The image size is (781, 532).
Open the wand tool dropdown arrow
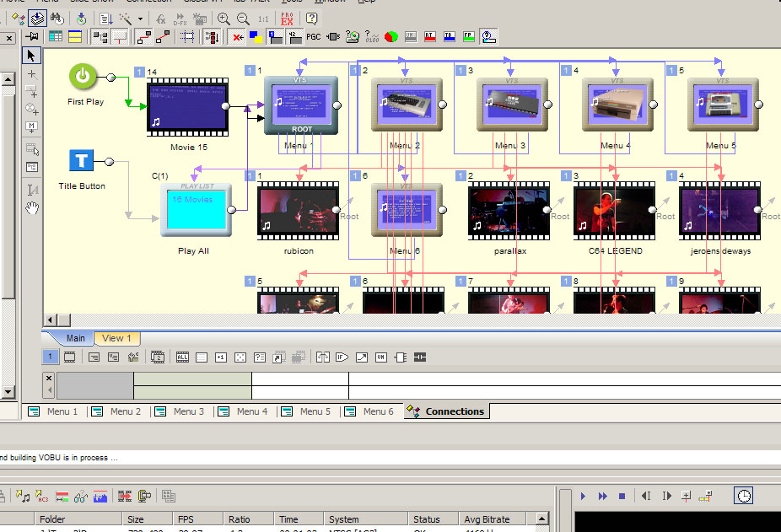(x=140, y=18)
